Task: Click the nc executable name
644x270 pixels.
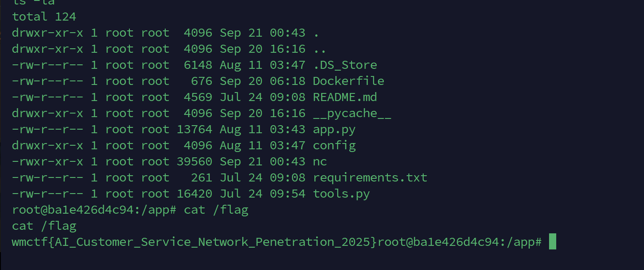Action: click(x=320, y=161)
